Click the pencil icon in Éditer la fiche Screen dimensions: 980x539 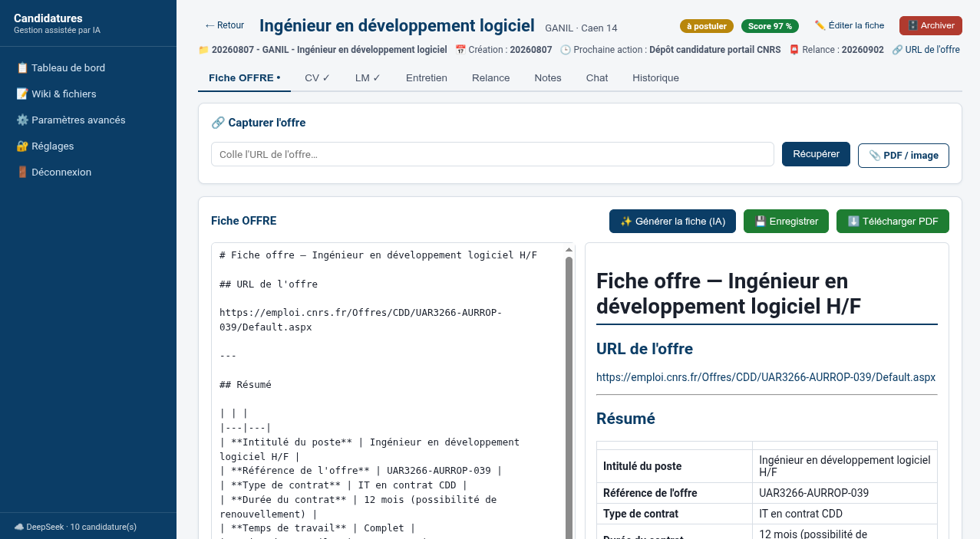820,25
